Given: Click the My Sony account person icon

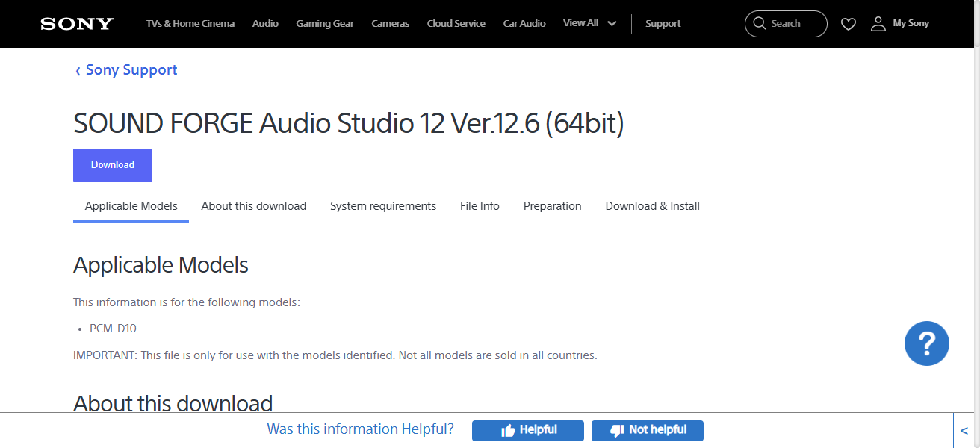Looking at the screenshot, I should (878, 23).
